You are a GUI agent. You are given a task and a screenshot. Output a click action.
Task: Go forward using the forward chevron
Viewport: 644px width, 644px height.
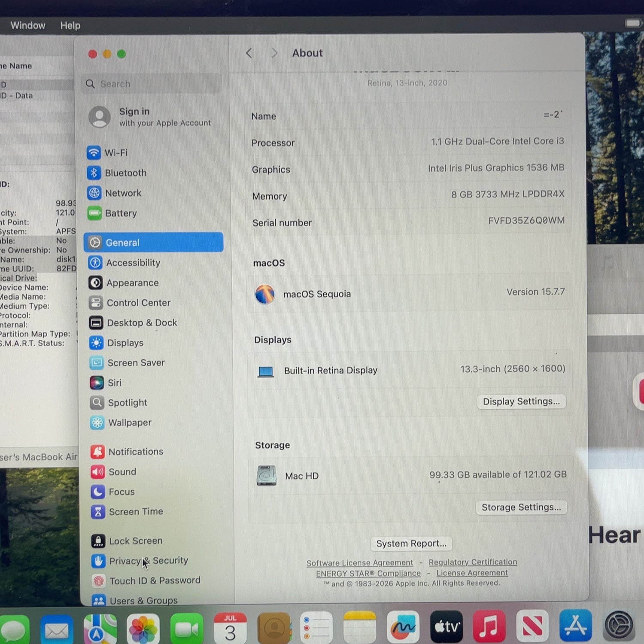[274, 53]
